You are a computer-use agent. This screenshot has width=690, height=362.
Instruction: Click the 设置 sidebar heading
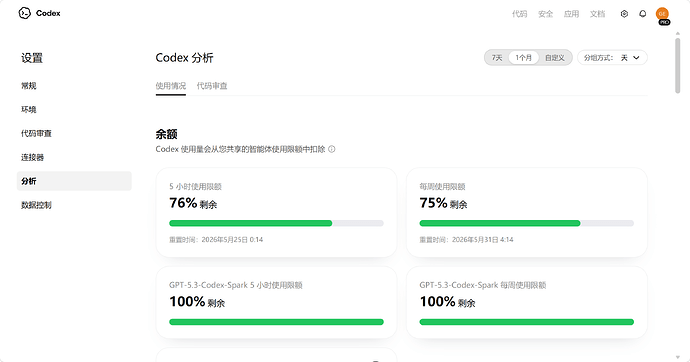coord(32,58)
